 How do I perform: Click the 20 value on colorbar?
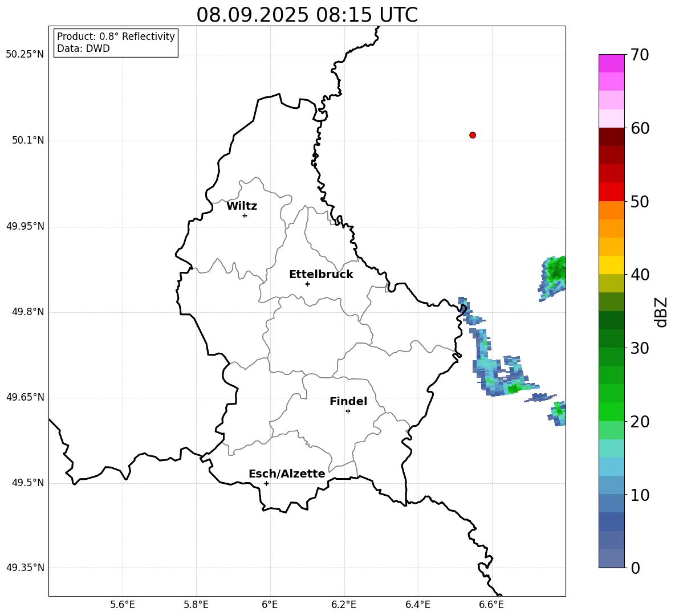(x=640, y=421)
